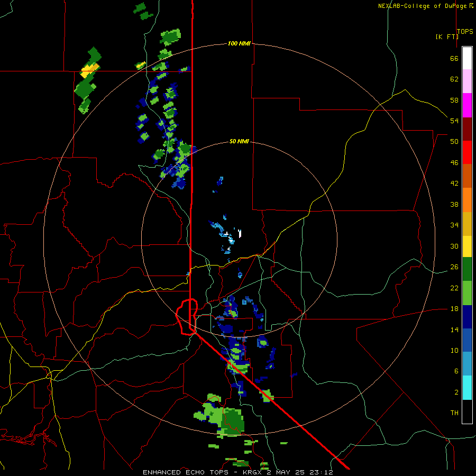This screenshot has width=476, height=476.
Task: Click the legend value 2
Action: click(x=456, y=392)
